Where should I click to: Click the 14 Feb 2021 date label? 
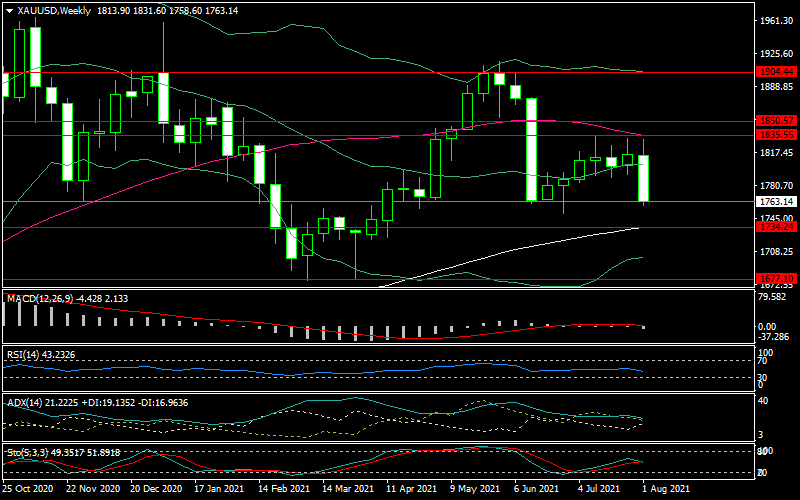pyautogui.click(x=284, y=488)
